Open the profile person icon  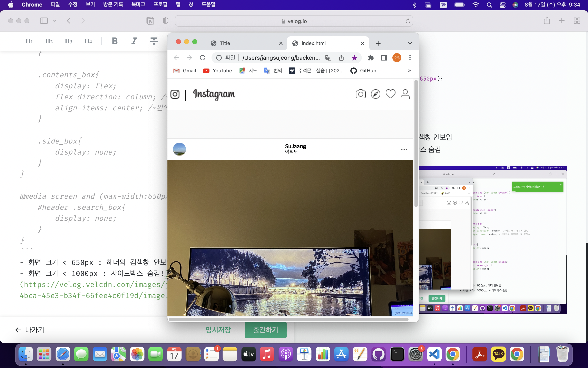coord(405,94)
